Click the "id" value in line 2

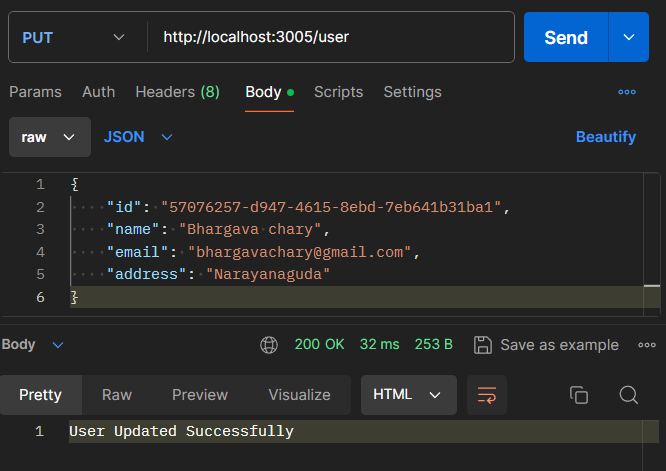point(331,207)
